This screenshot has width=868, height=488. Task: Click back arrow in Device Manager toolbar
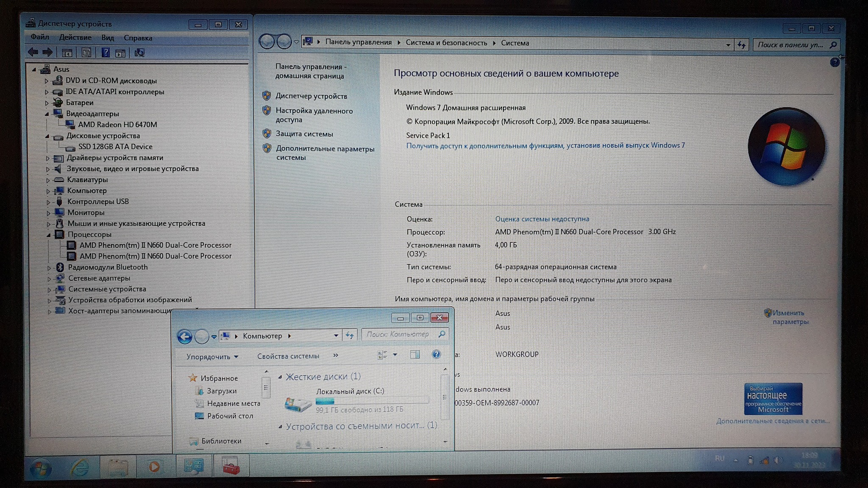pyautogui.click(x=33, y=53)
